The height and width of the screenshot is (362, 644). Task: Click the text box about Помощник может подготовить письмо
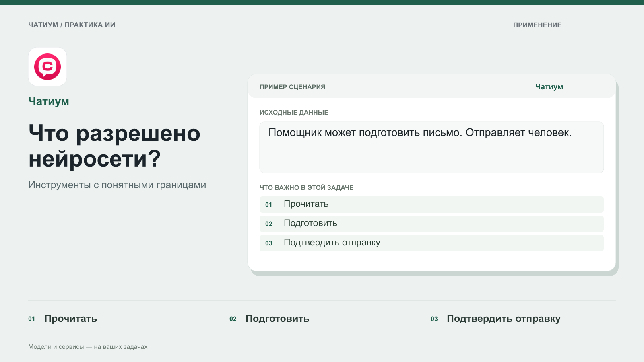(431, 148)
